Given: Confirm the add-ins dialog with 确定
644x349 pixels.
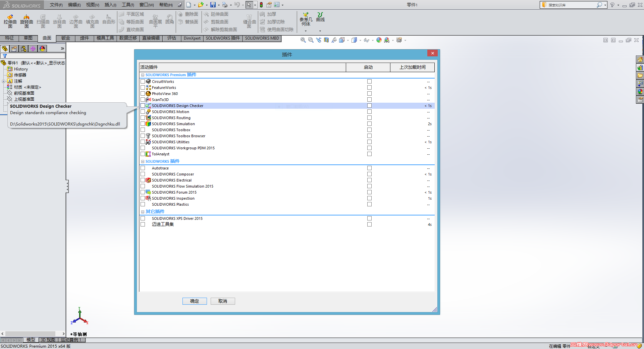Looking at the screenshot, I should click(x=195, y=301).
